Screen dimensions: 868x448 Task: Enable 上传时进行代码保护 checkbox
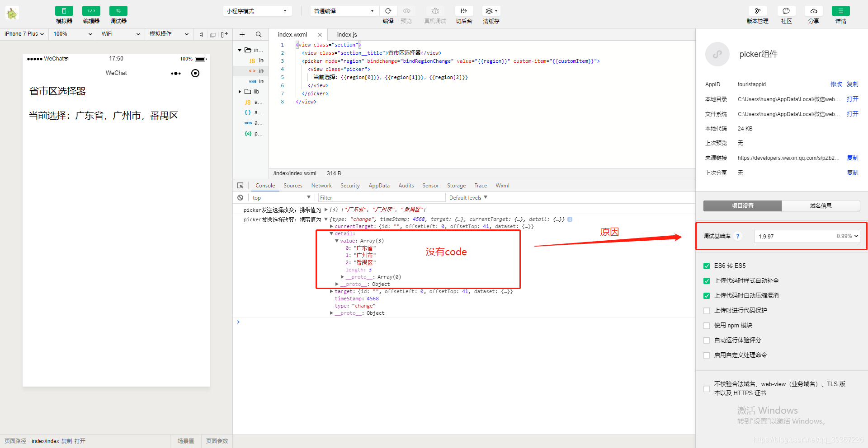[x=707, y=311]
